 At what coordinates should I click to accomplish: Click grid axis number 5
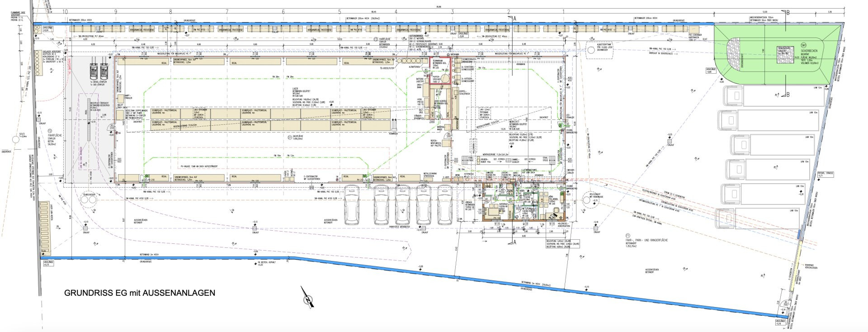tap(339, 11)
